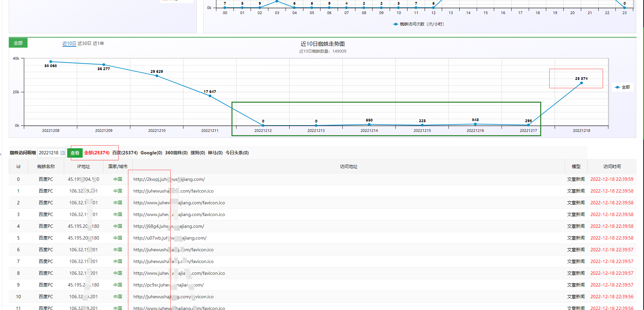Filter spiders by 搜狗(0)
This screenshot has width=644, height=310.
click(198, 153)
